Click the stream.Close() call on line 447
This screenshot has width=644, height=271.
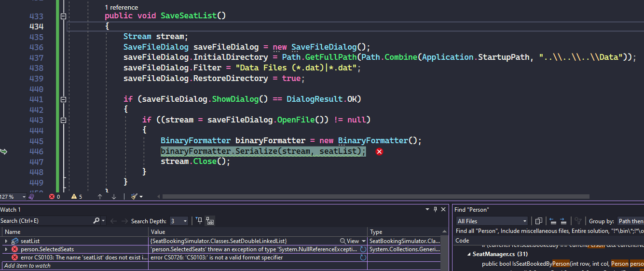195,161
